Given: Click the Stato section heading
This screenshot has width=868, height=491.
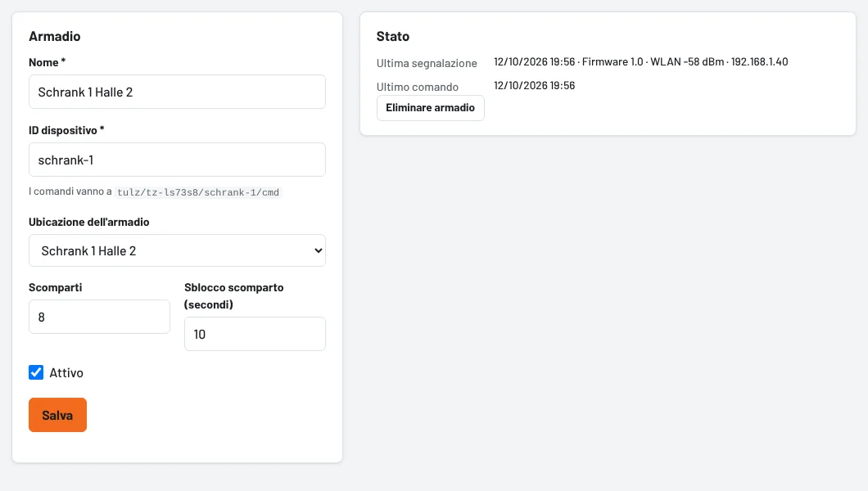Looking at the screenshot, I should [393, 37].
